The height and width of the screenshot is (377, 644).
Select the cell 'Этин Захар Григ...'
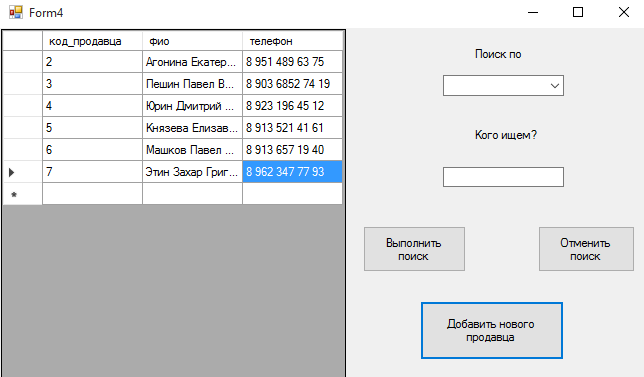pyautogui.click(x=192, y=172)
